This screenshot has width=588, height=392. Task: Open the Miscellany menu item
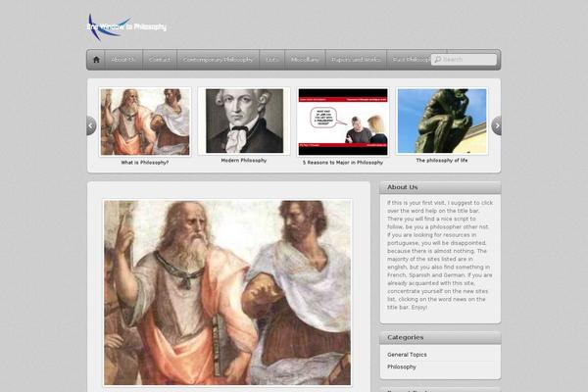(x=305, y=60)
